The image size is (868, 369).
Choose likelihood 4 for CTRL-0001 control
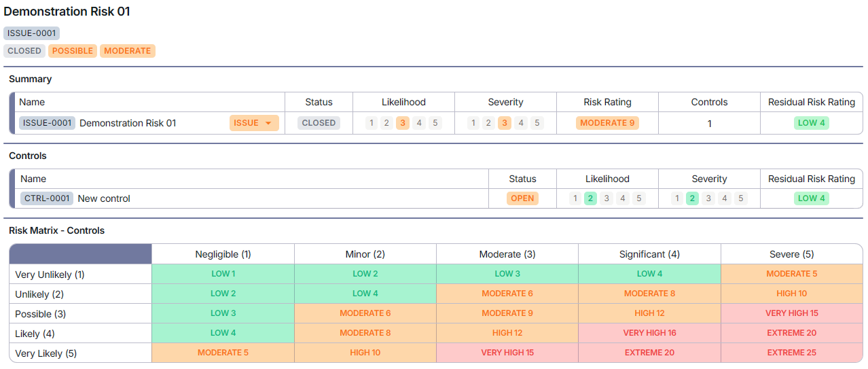tap(623, 198)
